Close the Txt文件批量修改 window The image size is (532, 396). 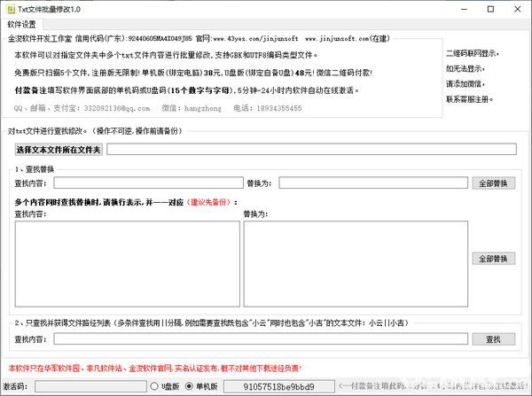click(x=518, y=9)
